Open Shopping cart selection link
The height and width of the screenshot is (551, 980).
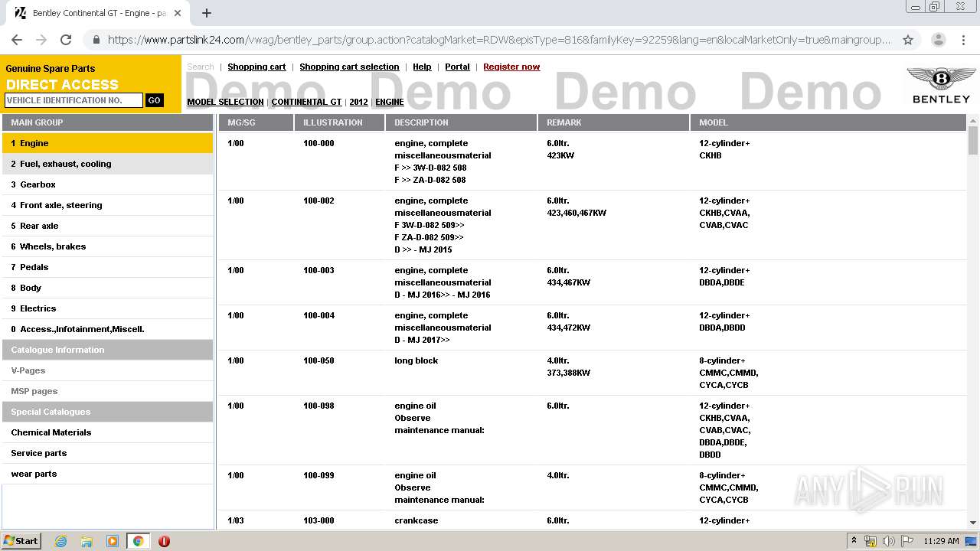click(x=349, y=67)
